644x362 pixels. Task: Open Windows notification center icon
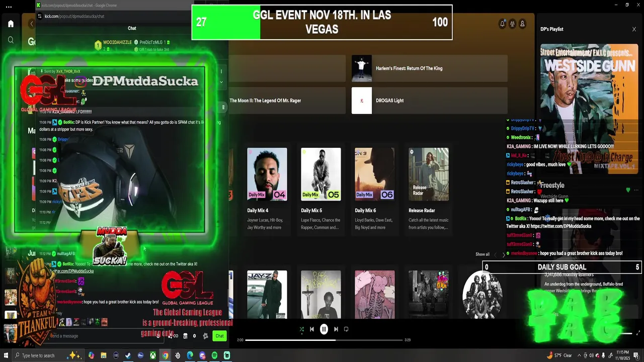636,355
